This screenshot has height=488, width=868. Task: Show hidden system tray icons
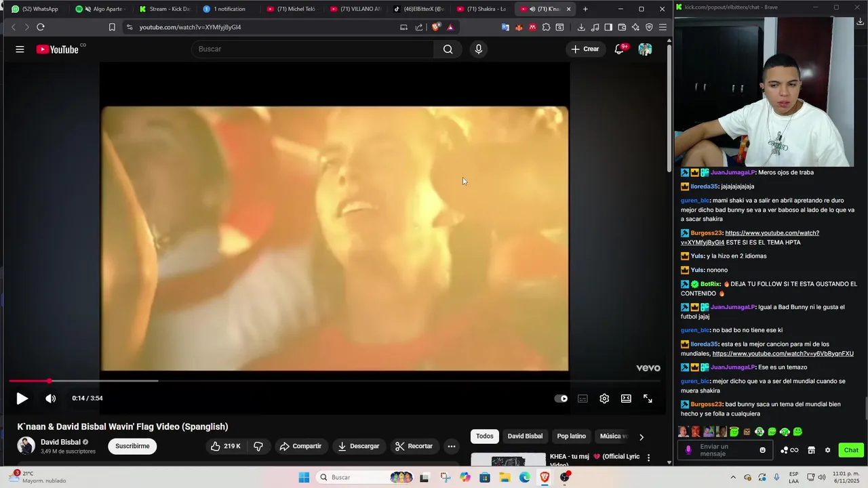point(733,477)
